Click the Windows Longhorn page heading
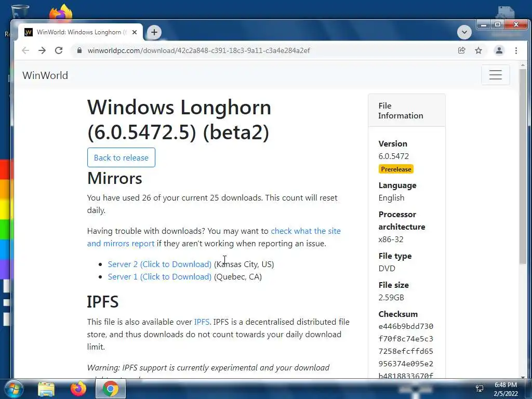This screenshot has width=532, height=399. tap(179, 119)
